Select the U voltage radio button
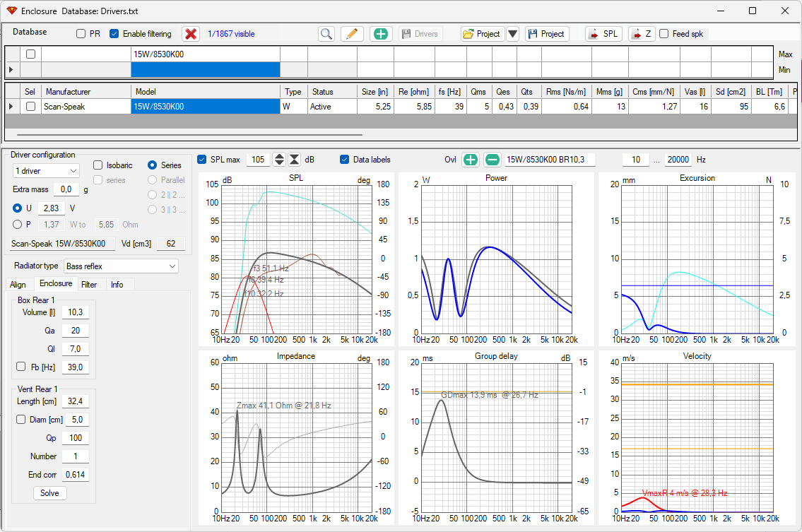Viewport: 802px width, 532px height. (x=18, y=208)
